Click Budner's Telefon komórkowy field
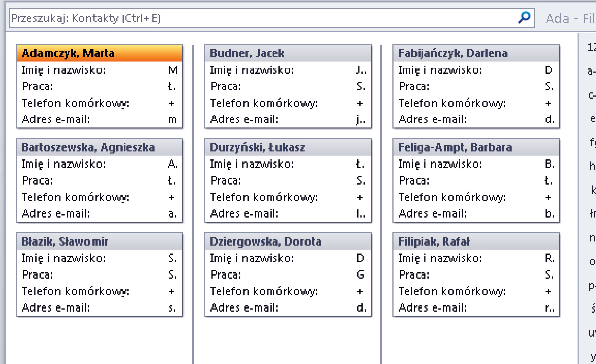 point(287,103)
